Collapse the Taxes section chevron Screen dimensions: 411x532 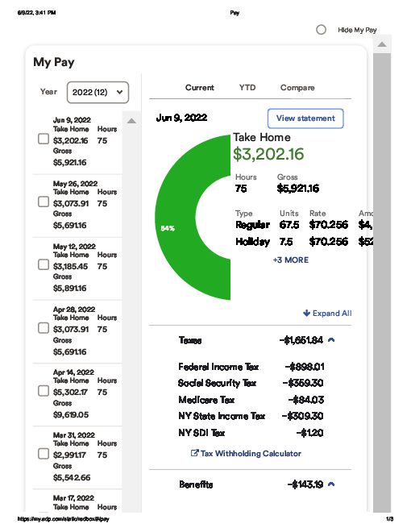coord(331,339)
